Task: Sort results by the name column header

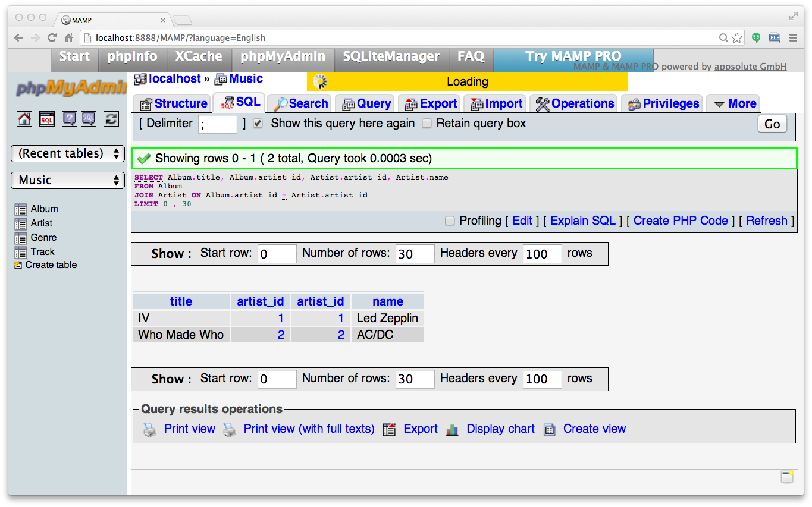Action: [388, 301]
